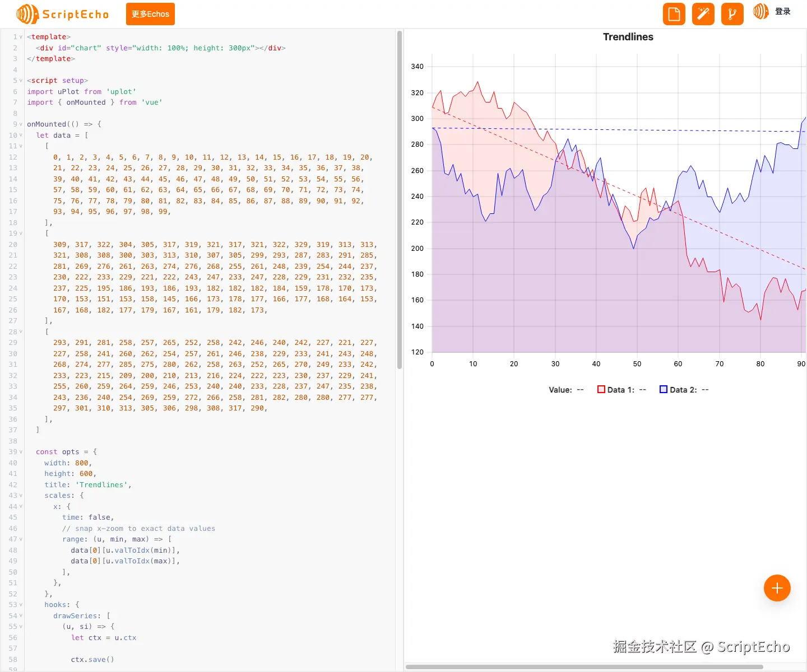Screen dimensions: 807x672
Task: Click the let ctx = u.ctx line
Action: [x=104, y=638]
